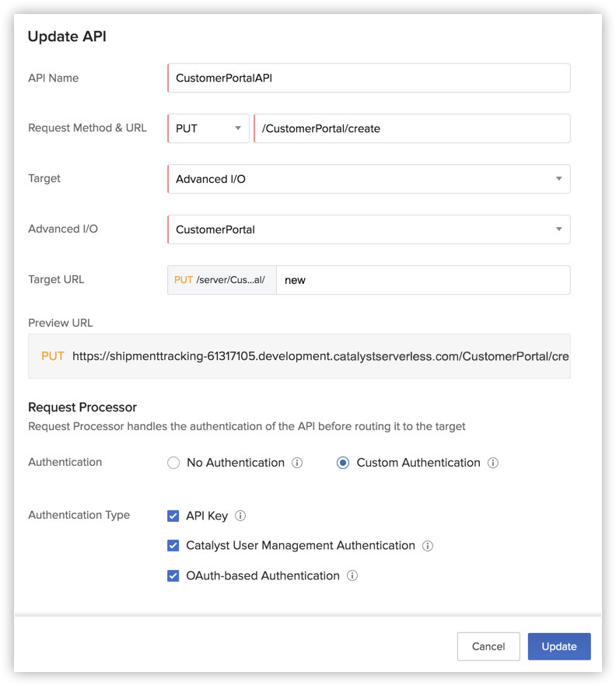Expand the Target dropdown showing Advanced I/O
Image resolution: width=616 pixels, height=686 pixels.
[369, 179]
